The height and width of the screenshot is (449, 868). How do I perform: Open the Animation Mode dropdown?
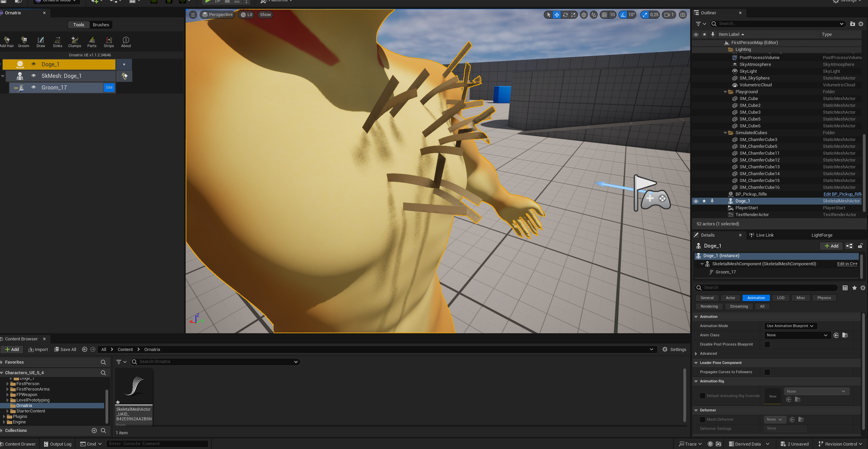(x=790, y=326)
